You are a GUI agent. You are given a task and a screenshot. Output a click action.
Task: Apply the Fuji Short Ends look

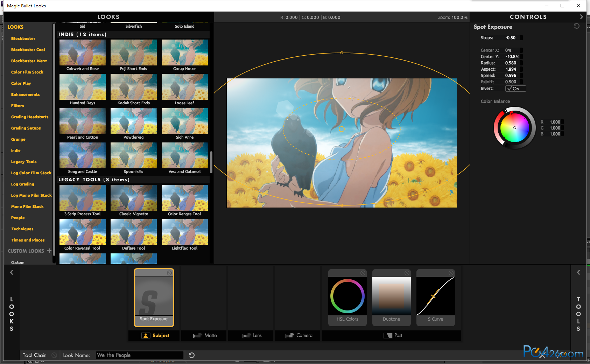[x=134, y=52]
